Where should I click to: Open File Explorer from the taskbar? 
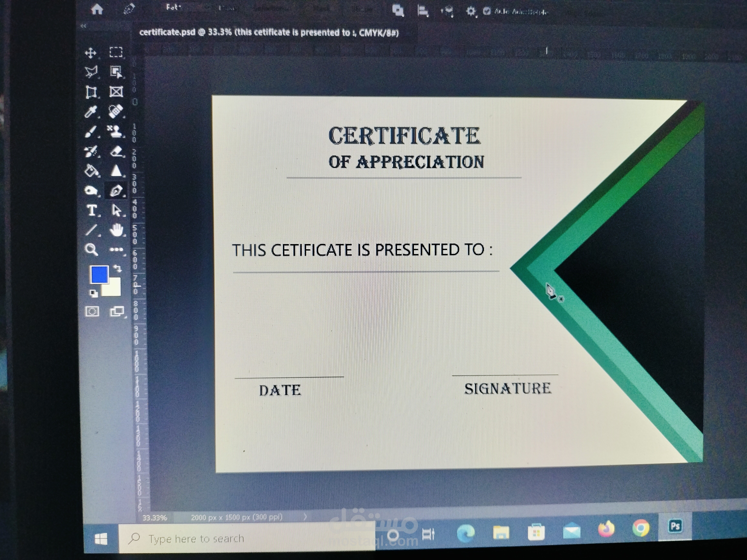[x=501, y=532]
